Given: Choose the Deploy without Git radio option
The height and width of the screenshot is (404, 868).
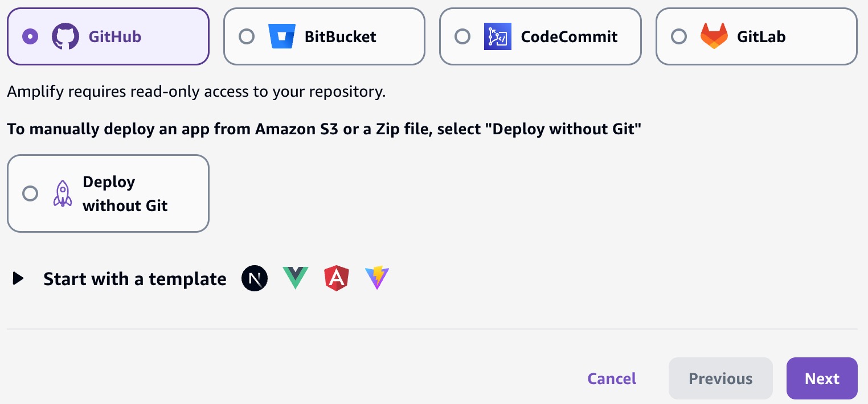Looking at the screenshot, I should (30, 193).
